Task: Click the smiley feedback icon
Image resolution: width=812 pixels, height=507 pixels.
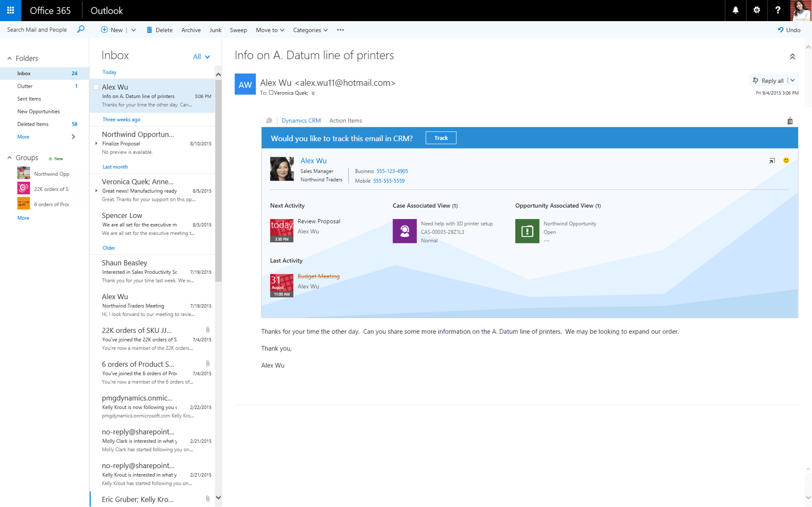Action: click(786, 160)
